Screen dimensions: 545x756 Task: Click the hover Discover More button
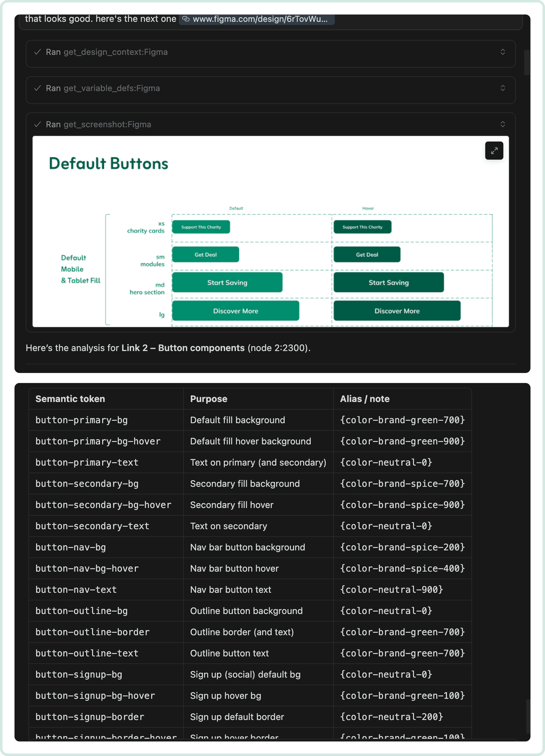click(x=397, y=311)
